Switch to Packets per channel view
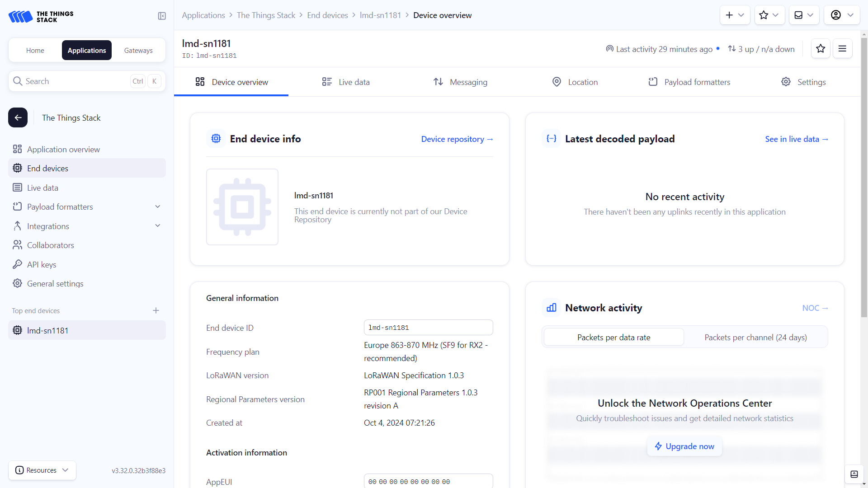This screenshot has width=868, height=488. point(755,337)
